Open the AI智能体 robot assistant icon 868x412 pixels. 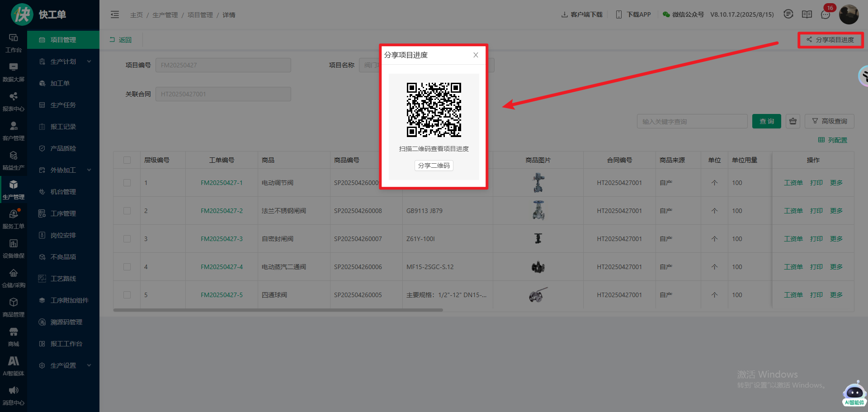pos(854,393)
